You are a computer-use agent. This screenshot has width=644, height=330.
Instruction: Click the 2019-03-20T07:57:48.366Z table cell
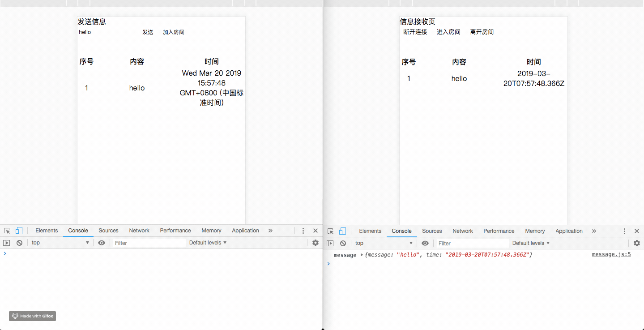tap(534, 78)
